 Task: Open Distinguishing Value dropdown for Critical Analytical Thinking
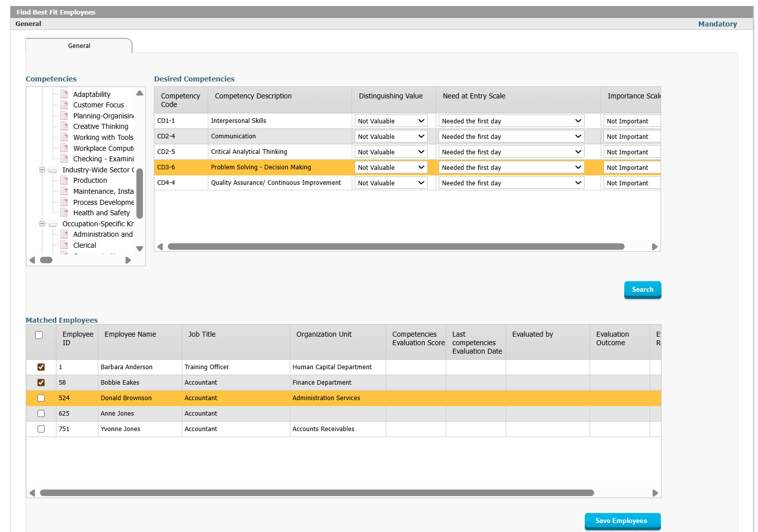point(391,152)
